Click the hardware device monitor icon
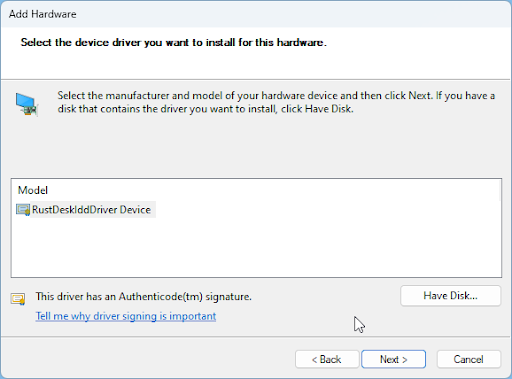Viewport: 512px width, 379px height. tap(27, 104)
